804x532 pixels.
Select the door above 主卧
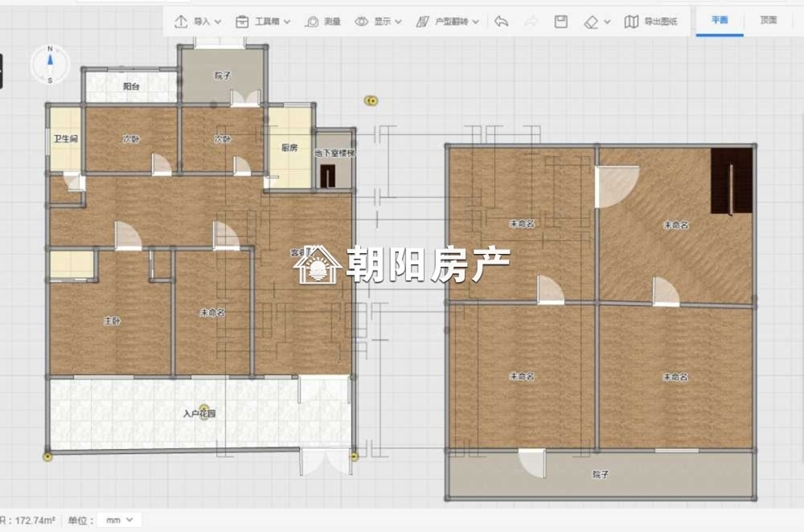coord(128,235)
